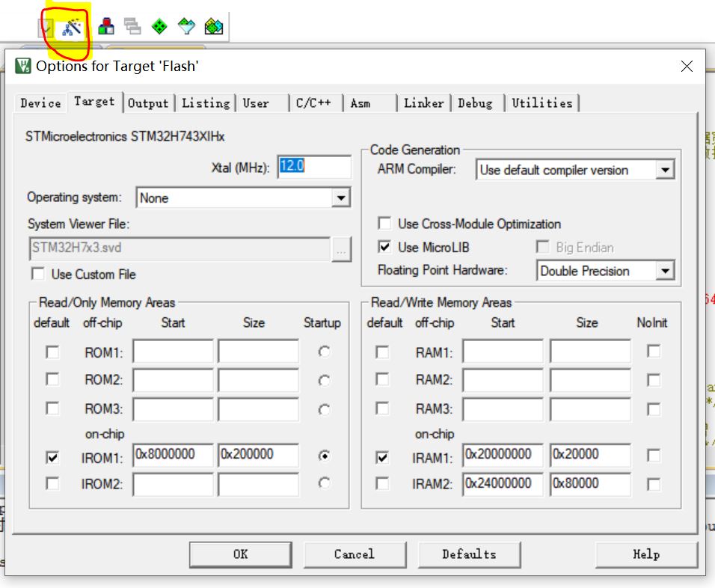The height and width of the screenshot is (588, 715).
Task: Click the IRAM1 Size field
Action: click(591, 455)
